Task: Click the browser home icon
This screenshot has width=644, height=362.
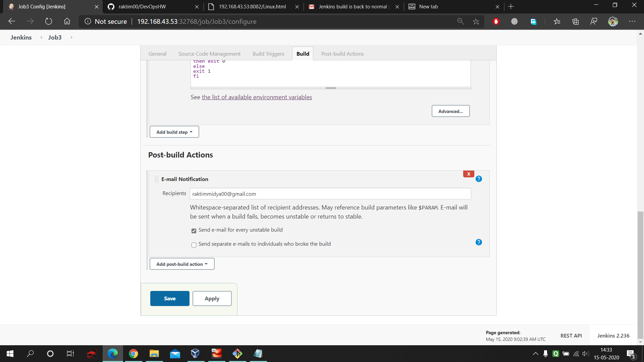Action: click(x=67, y=21)
